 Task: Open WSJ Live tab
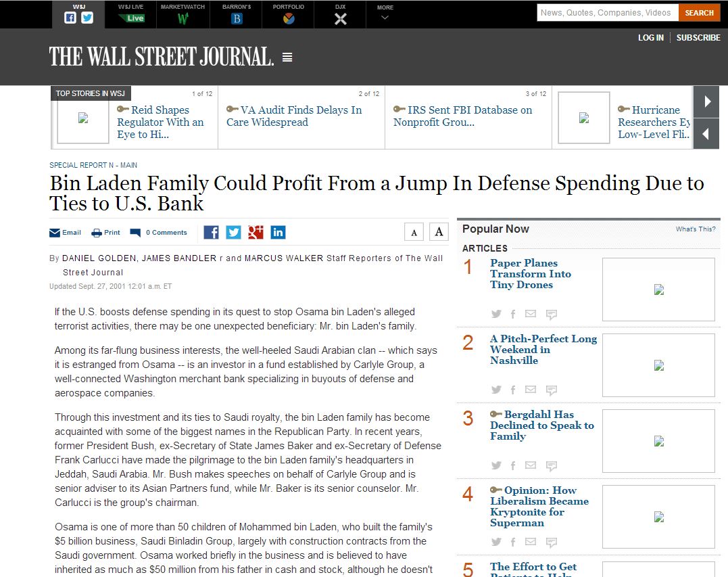tap(131, 14)
